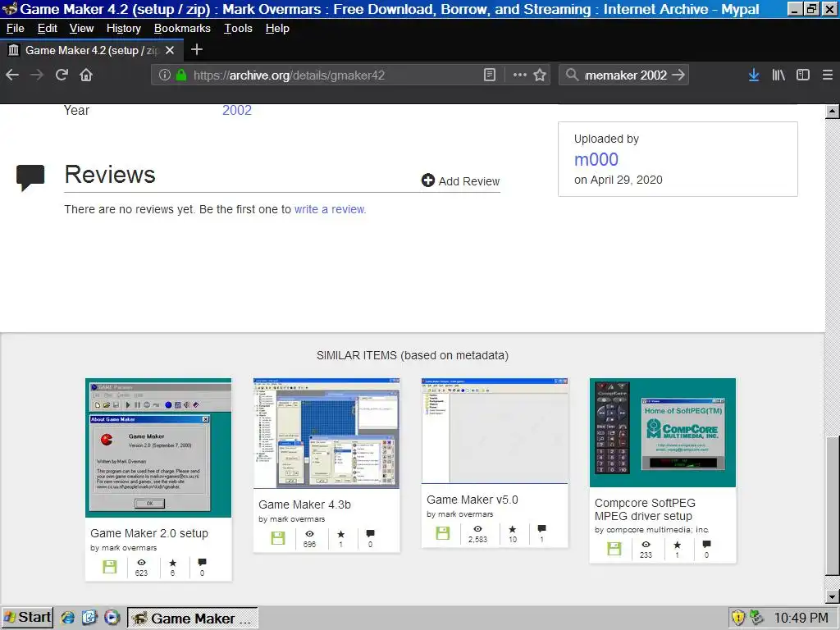The width and height of the screenshot is (840, 630).
Task: Click favorites star on Game Maker v5.0
Action: pos(512,529)
